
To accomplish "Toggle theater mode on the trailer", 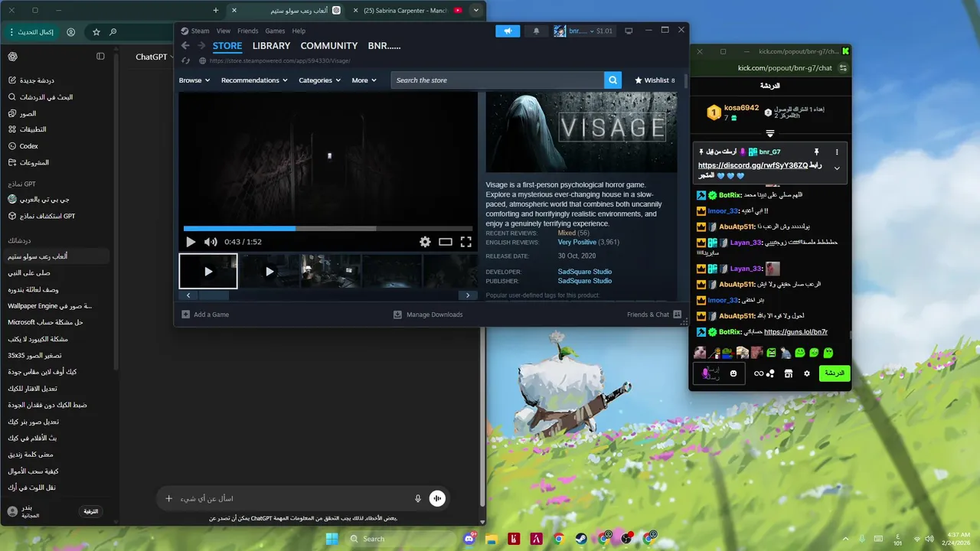I will [446, 242].
